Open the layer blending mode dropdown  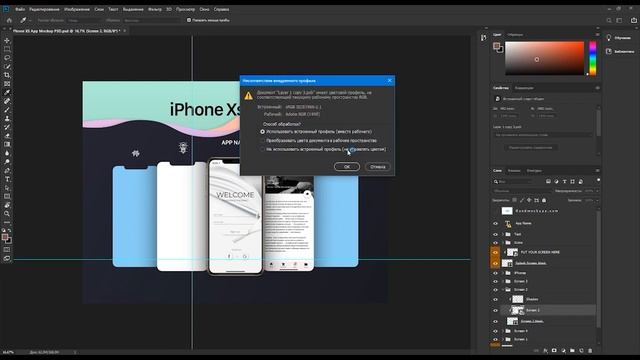[x=521, y=191]
